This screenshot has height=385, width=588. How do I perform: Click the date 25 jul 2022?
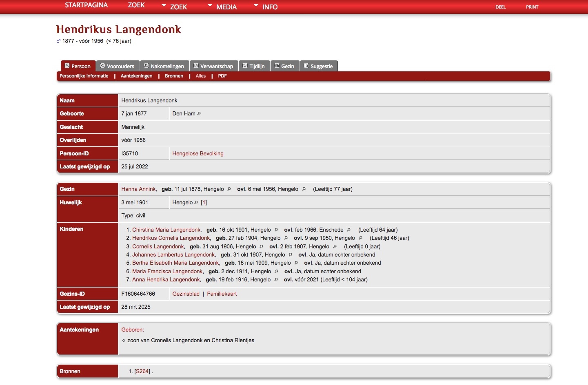[135, 167]
